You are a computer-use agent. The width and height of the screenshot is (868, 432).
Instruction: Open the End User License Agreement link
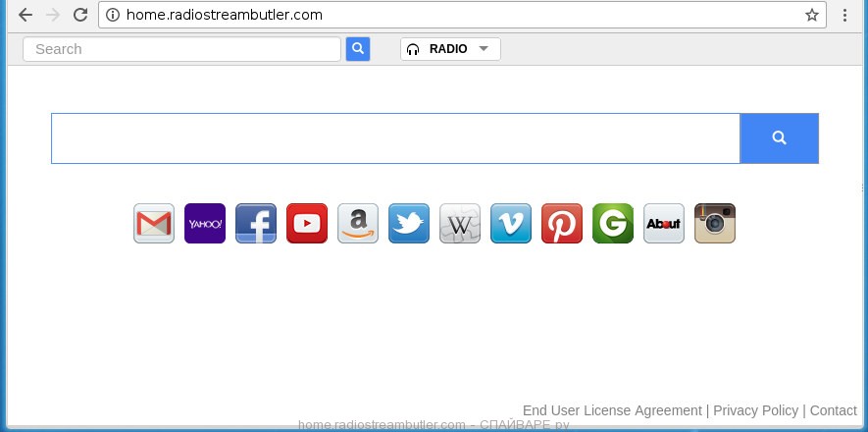(612, 410)
